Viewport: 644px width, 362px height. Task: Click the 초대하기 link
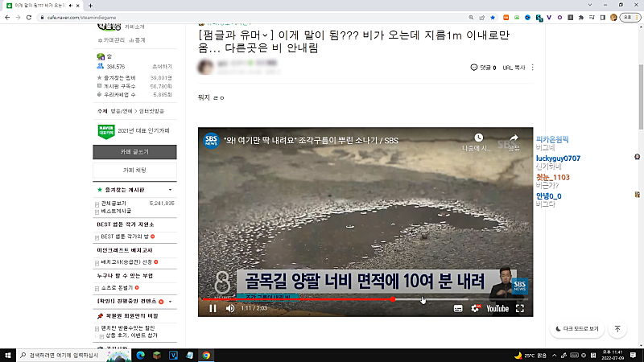pyautogui.click(x=162, y=67)
